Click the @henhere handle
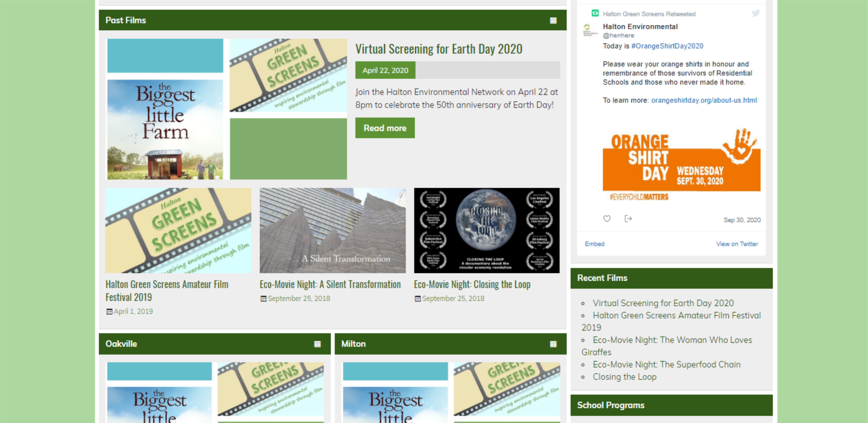 [x=618, y=35]
